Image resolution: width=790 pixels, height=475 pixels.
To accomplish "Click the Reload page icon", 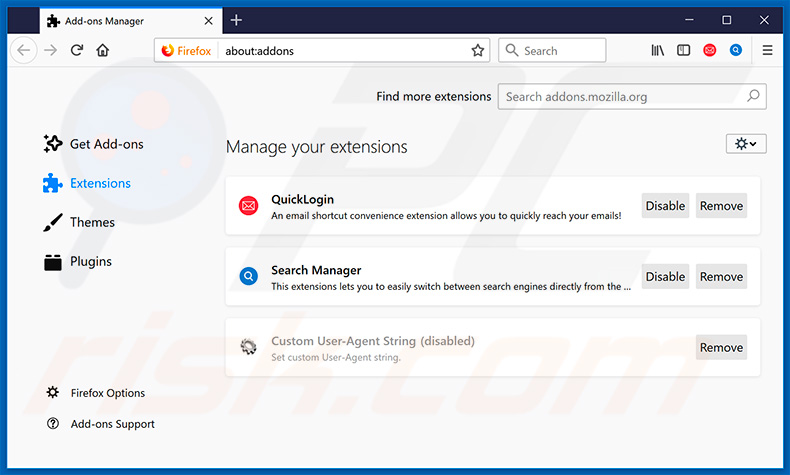I will (77, 50).
